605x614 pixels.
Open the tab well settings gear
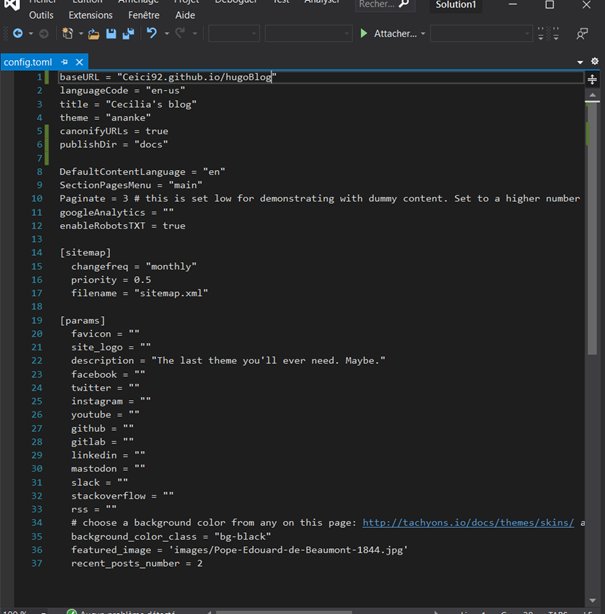coord(594,61)
